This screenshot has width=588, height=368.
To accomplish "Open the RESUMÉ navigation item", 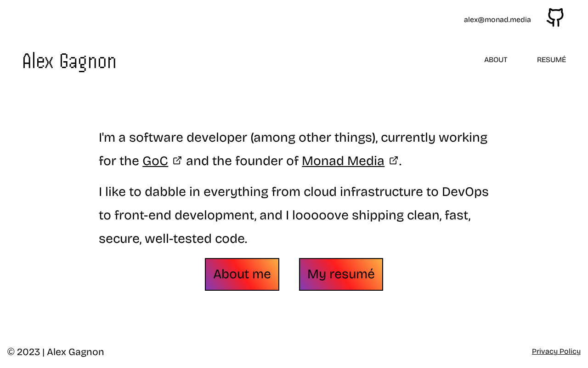I will [551, 60].
